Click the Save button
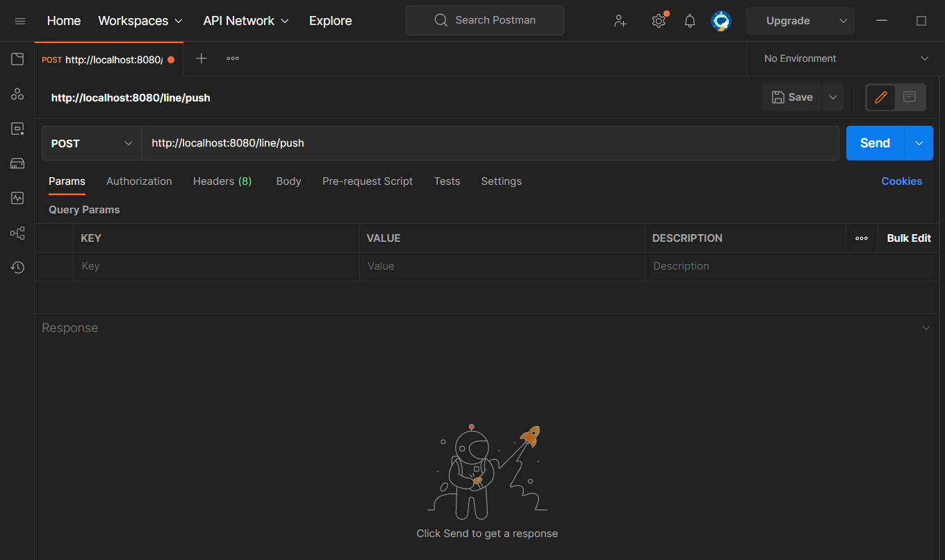 tap(792, 97)
